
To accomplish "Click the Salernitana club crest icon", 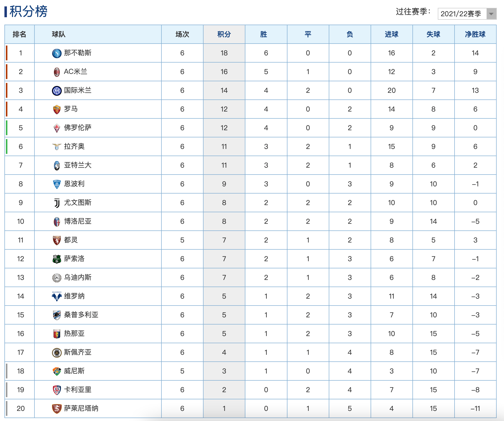I will click(x=57, y=409).
